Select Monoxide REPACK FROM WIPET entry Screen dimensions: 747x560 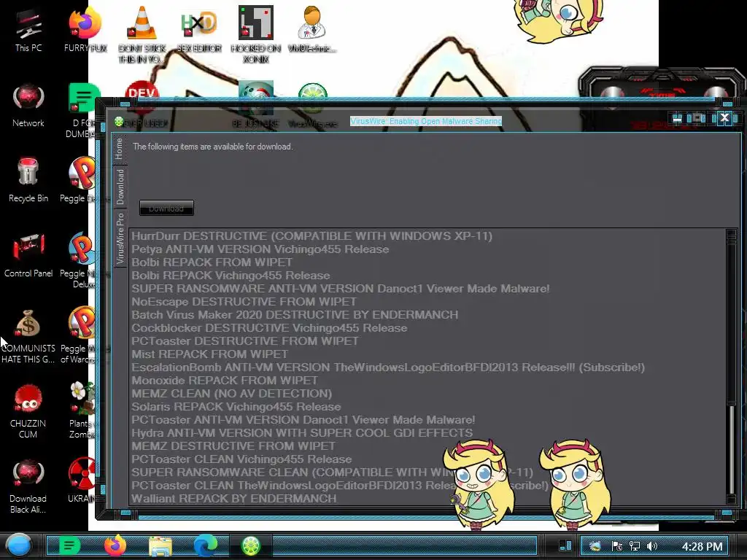click(225, 381)
